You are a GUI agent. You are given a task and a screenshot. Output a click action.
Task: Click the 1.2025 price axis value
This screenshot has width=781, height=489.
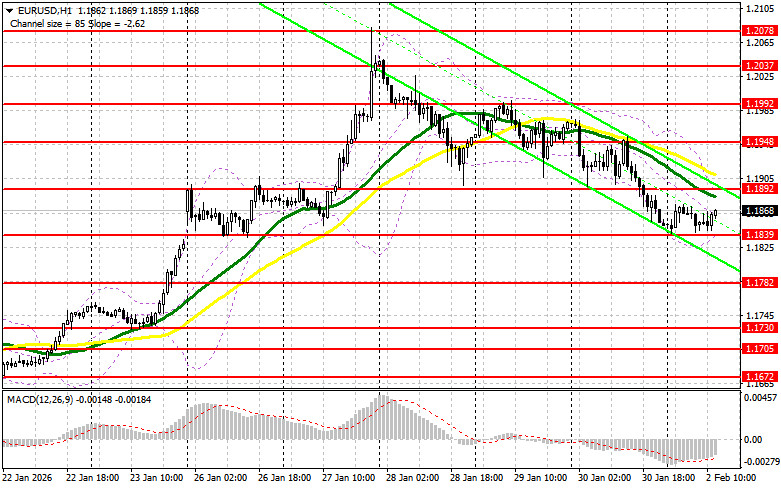click(x=760, y=77)
